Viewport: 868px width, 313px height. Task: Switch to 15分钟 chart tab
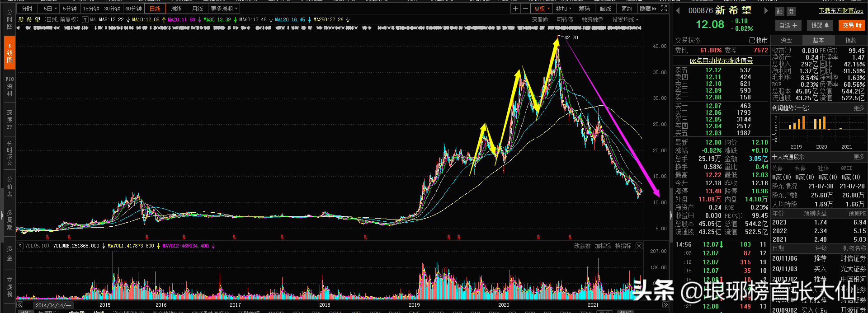click(91, 9)
